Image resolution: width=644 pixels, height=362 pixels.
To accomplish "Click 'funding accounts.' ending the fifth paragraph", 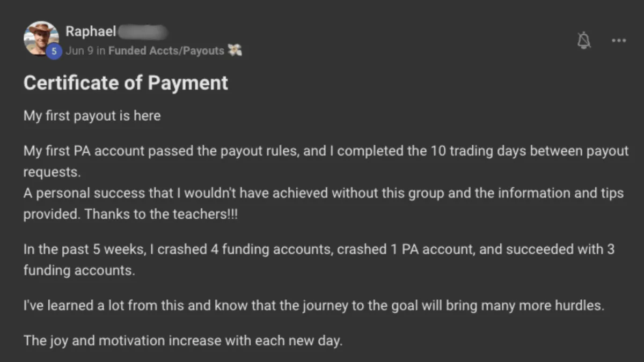I will click(79, 270).
